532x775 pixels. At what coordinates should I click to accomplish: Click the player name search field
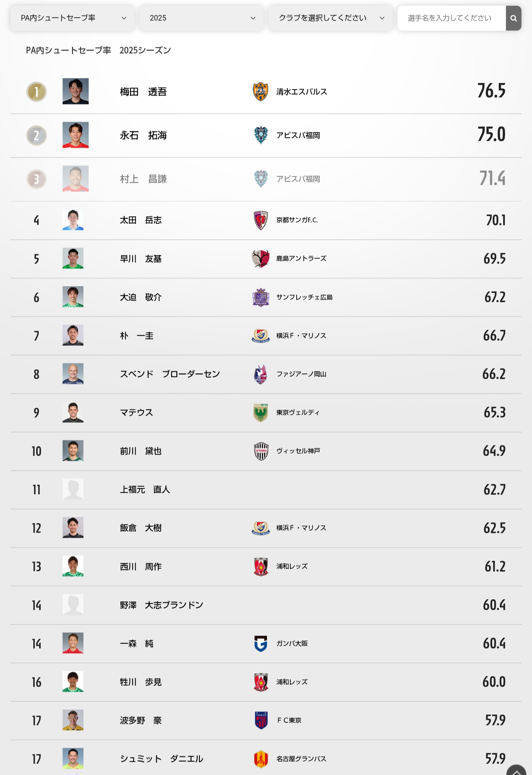point(451,18)
